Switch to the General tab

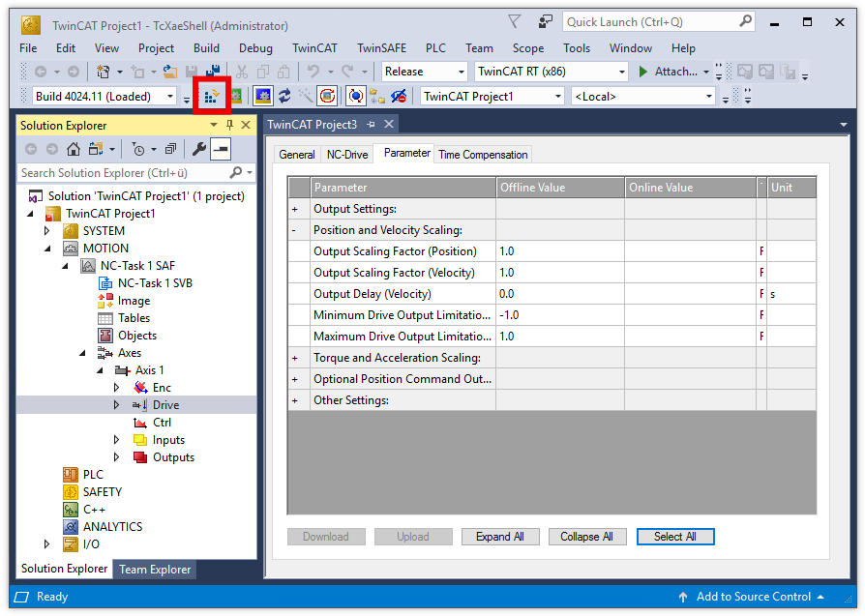tap(297, 155)
